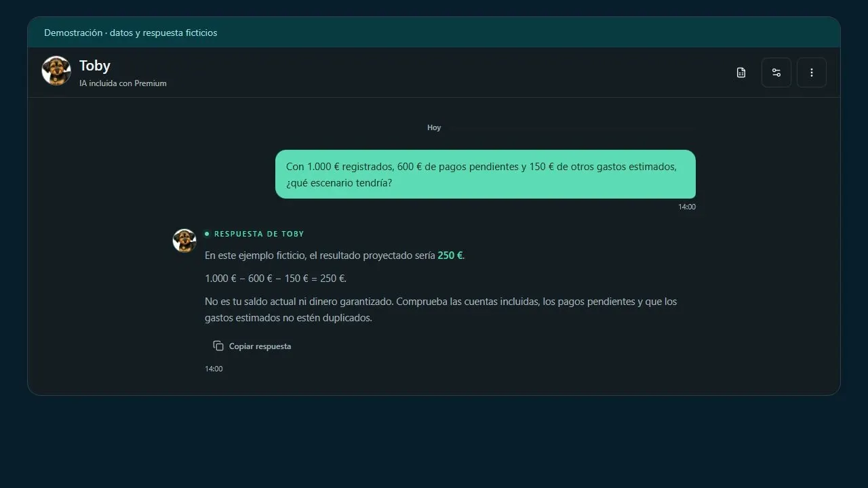This screenshot has height=488, width=868.
Task: Click the green status dot before Respuesta de Toby
Action: coord(207,234)
